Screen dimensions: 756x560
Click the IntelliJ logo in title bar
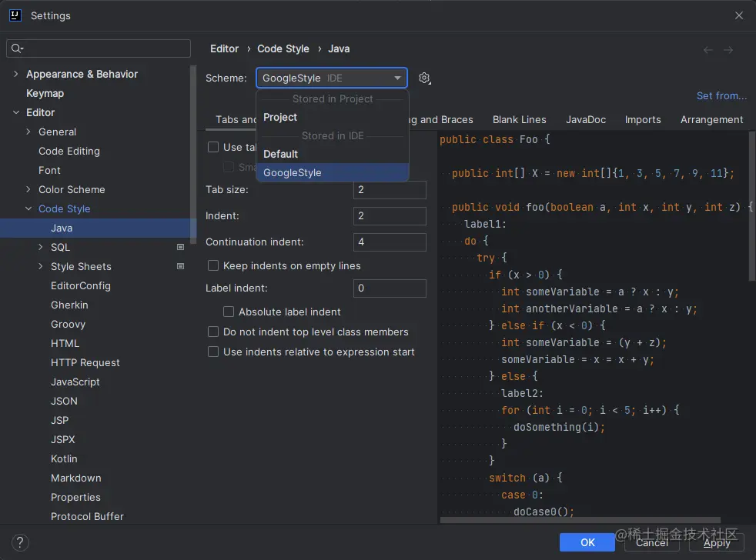(x=15, y=15)
